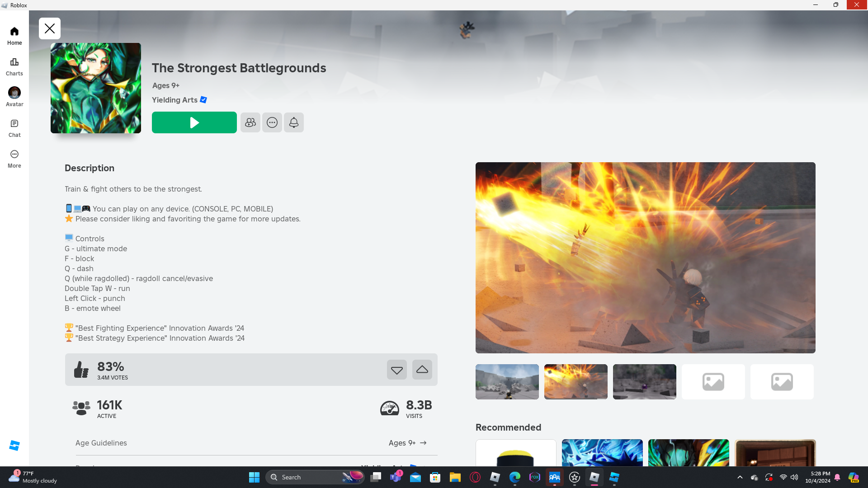
Task: Open Microsoft Store from taskbar
Action: pos(435,477)
